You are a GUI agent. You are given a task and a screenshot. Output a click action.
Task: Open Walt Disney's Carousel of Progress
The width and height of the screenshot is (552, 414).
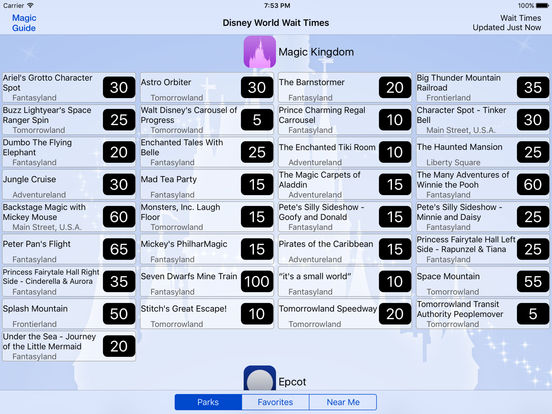tap(207, 120)
